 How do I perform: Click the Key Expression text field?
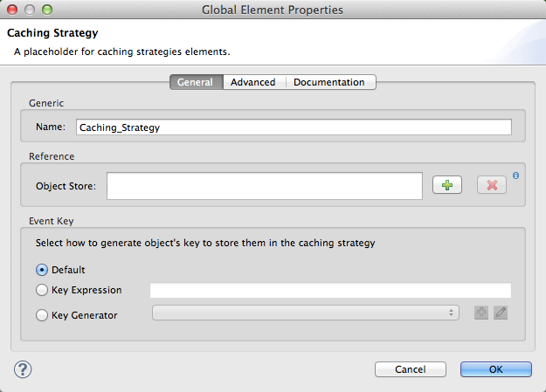point(330,291)
